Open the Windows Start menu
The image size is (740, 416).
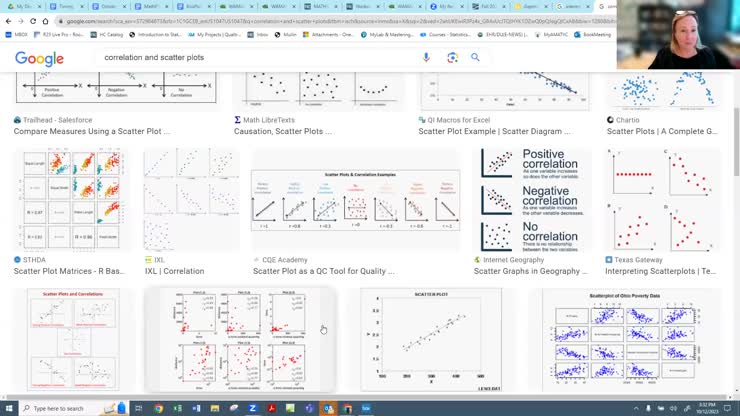click(x=8, y=408)
